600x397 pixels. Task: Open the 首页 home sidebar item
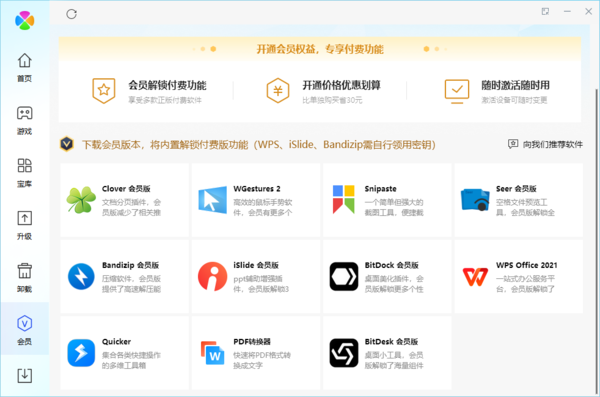point(24,67)
